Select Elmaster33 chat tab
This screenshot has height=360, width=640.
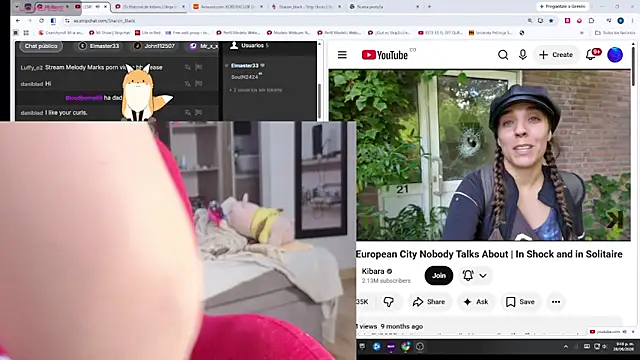click(x=100, y=46)
